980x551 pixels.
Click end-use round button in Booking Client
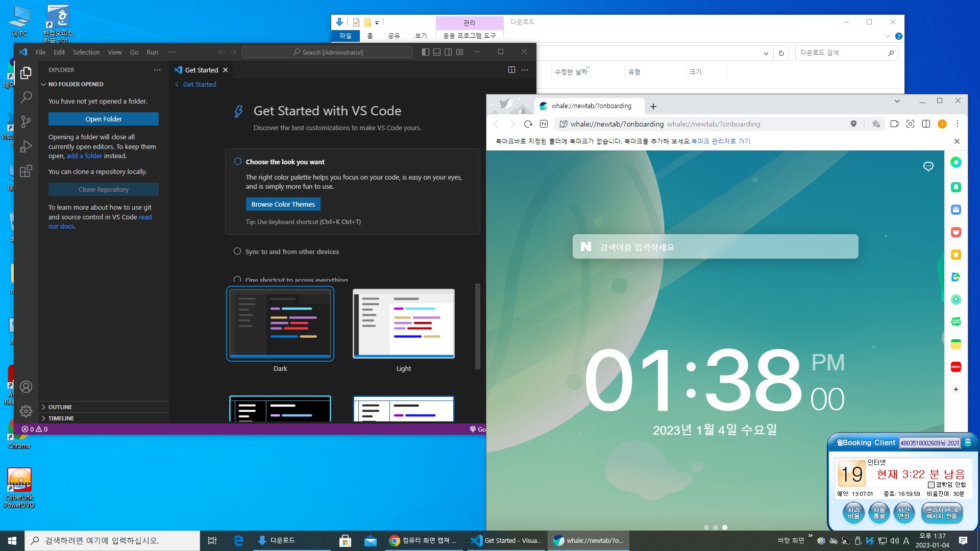(879, 513)
